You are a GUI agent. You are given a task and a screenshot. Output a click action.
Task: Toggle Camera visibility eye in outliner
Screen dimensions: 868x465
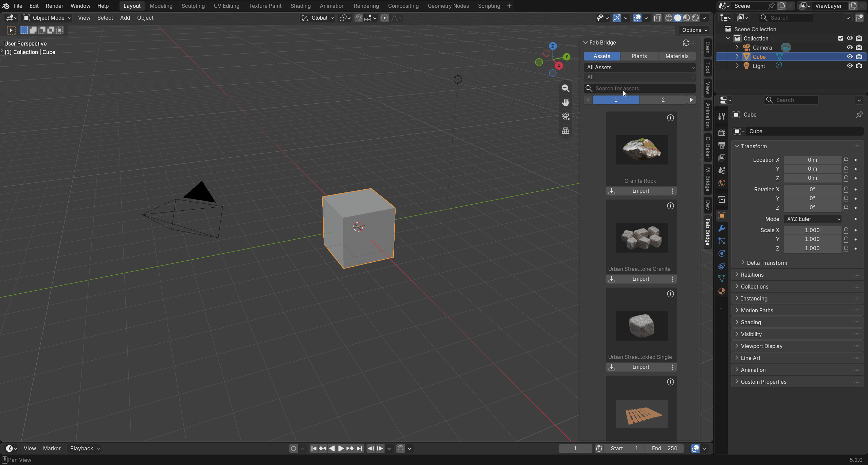[x=850, y=48]
